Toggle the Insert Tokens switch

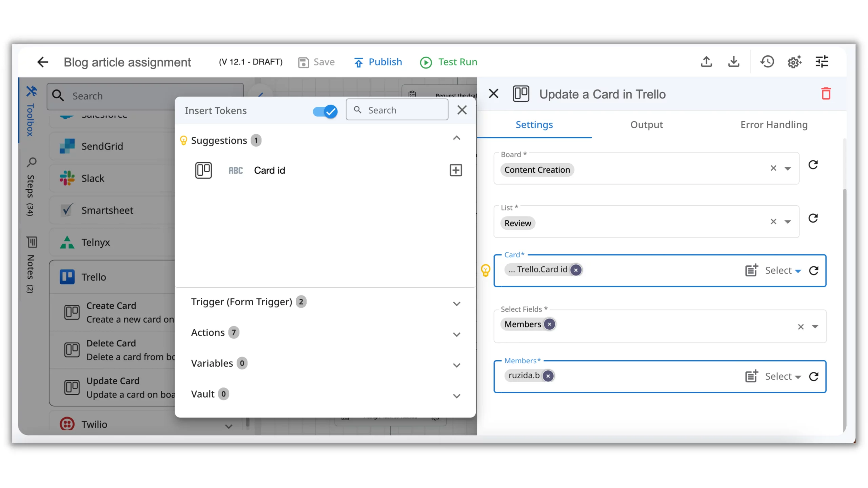[x=325, y=111]
